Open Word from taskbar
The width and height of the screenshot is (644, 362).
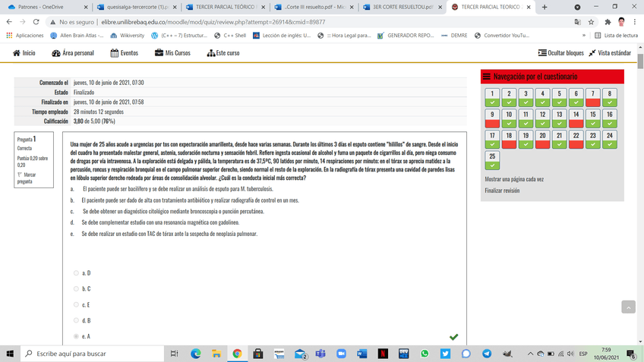click(361, 354)
